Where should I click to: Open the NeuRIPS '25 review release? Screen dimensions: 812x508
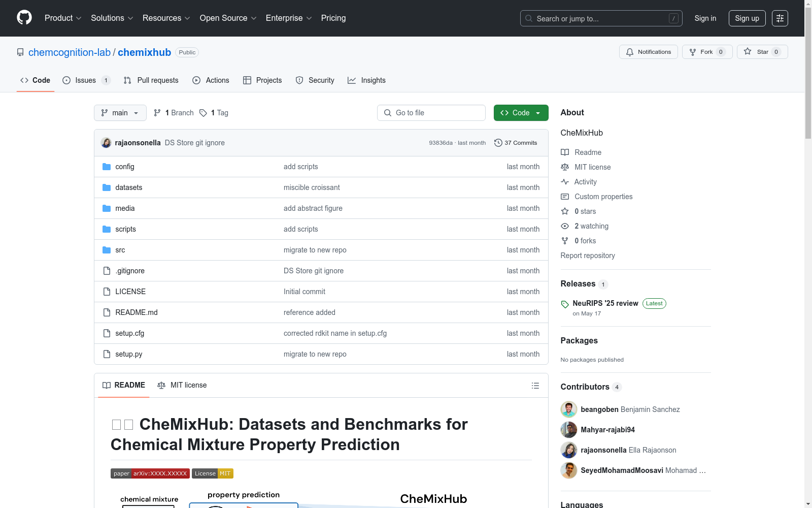605,303
